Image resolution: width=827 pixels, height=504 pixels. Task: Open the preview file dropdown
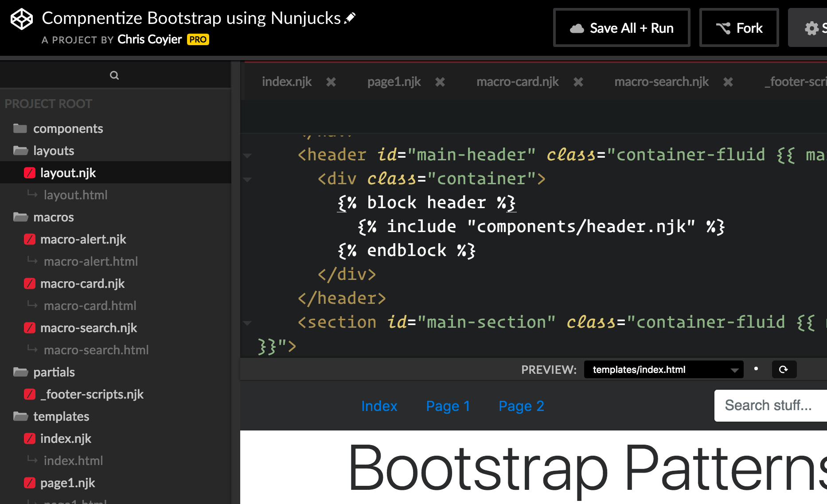coord(664,369)
